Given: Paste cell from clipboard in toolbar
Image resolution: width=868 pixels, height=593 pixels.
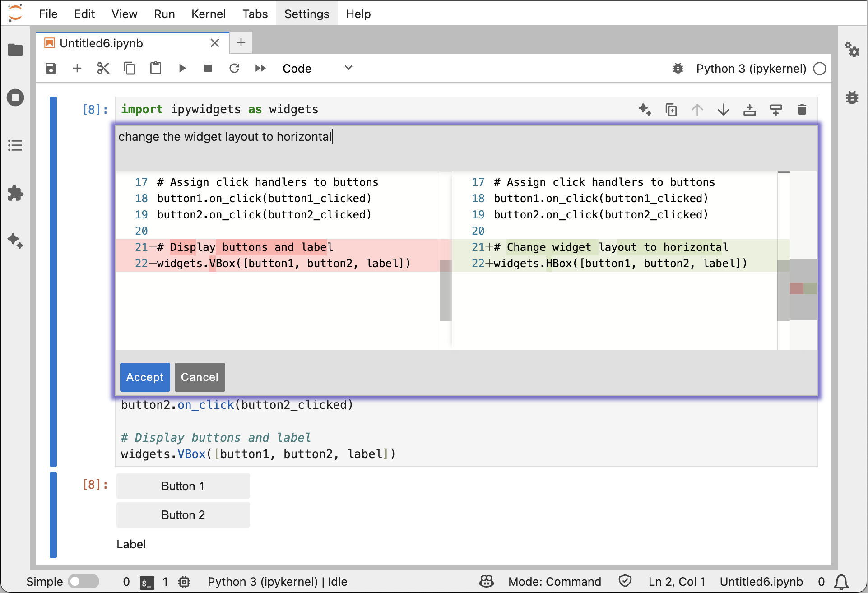Looking at the screenshot, I should [156, 68].
